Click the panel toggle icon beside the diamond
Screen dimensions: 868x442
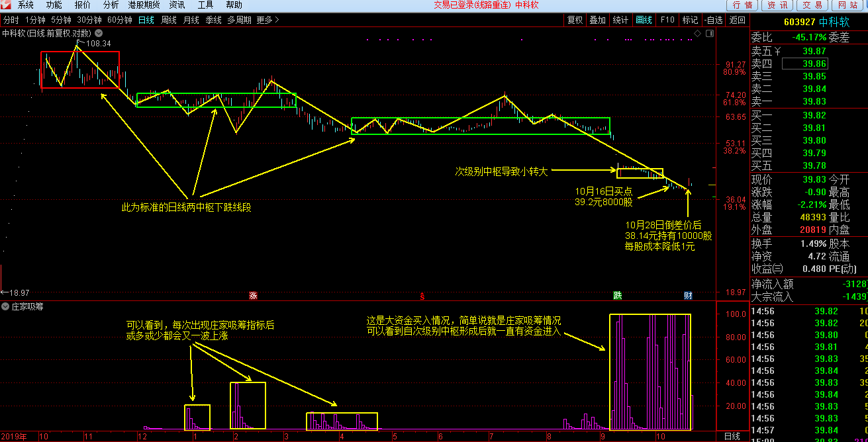coord(709,32)
